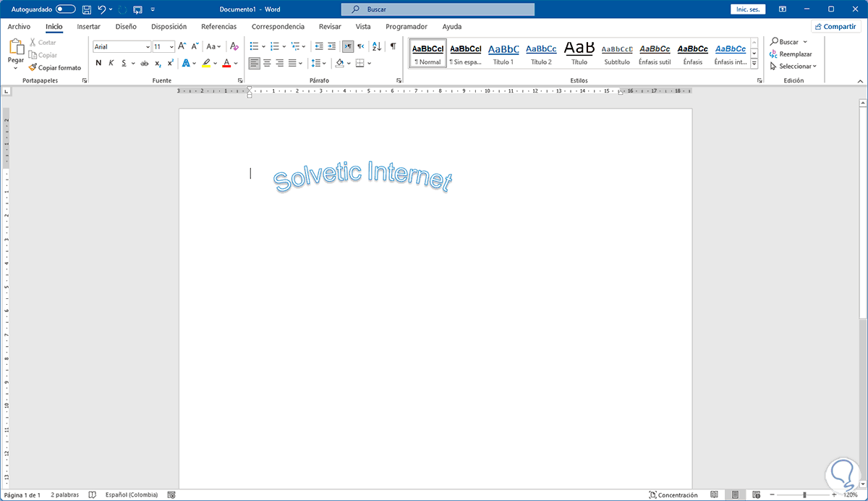
Task: Open the Fuente dialog launcher
Action: tap(240, 81)
